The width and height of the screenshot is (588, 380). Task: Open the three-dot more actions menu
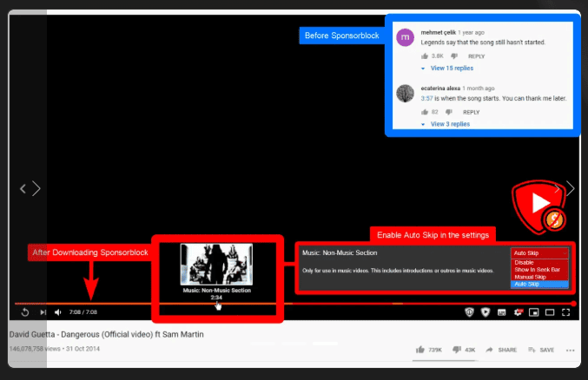click(x=571, y=350)
